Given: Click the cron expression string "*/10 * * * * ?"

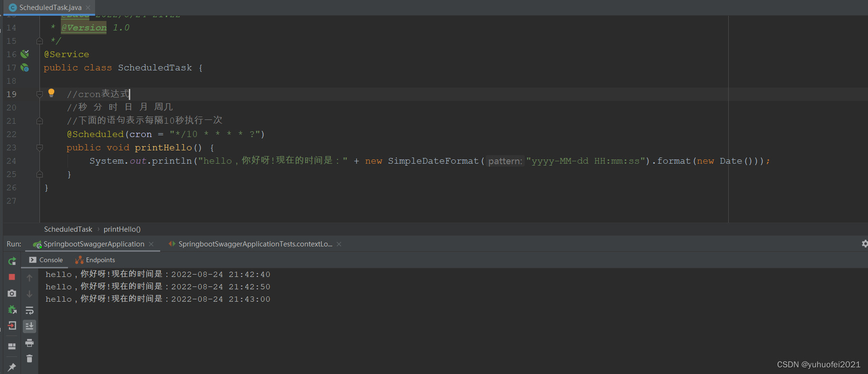Looking at the screenshot, I should pos(215,134).
